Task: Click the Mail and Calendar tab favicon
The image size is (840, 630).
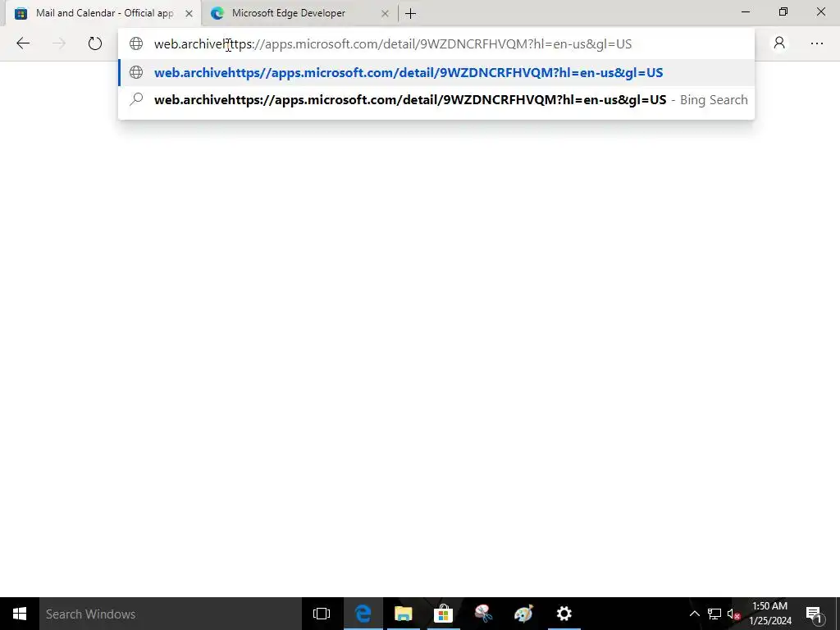Action: [21, 13]
